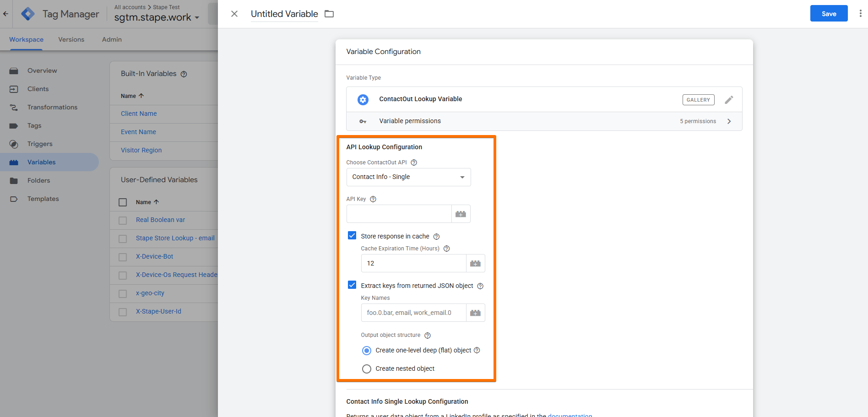This screenshot has height=417, width=868.
Task: Uncheck Store response in cache
Action: 352,235
